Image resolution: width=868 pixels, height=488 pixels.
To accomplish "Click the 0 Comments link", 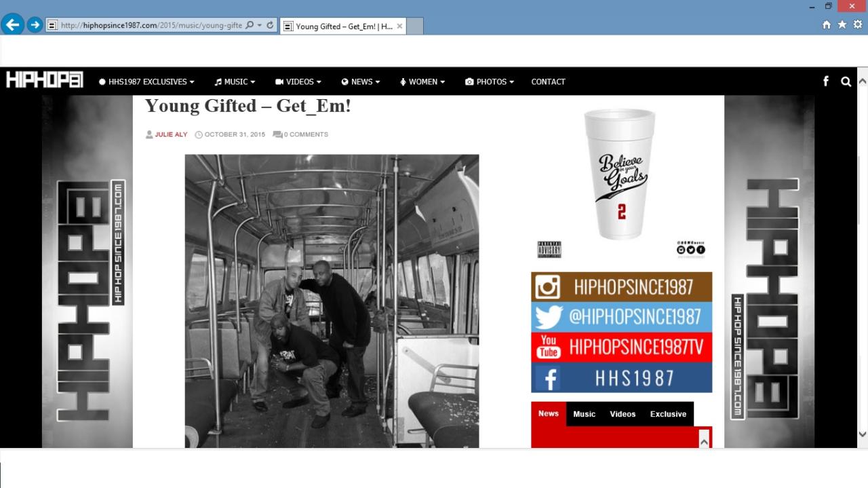I will point(305,134).
